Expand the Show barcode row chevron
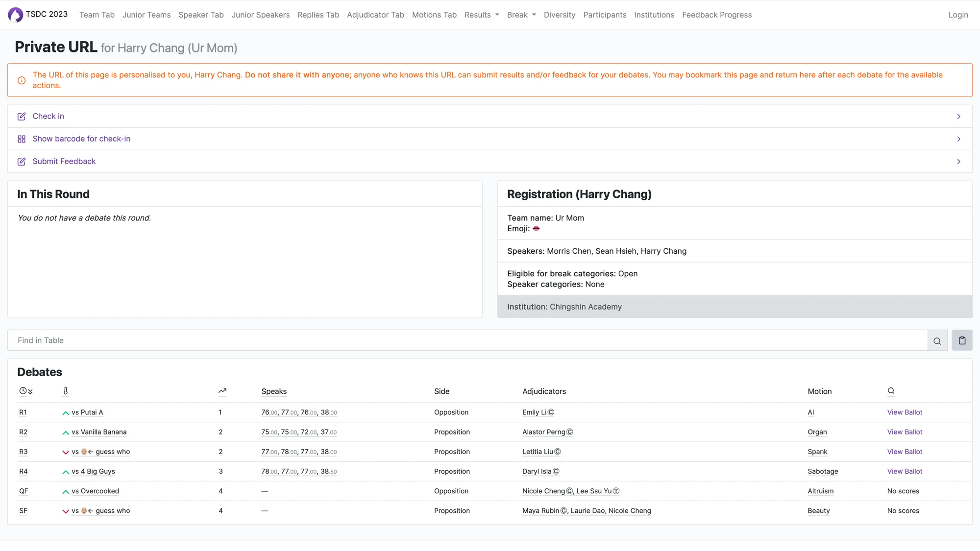 (x=958, y=139)
